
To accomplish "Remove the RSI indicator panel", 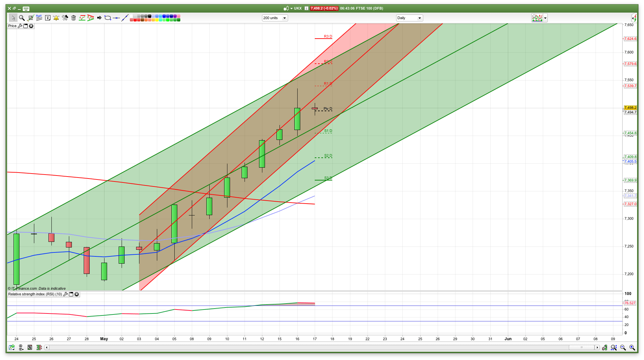I will pyautogui.click(x=77, y=294).
